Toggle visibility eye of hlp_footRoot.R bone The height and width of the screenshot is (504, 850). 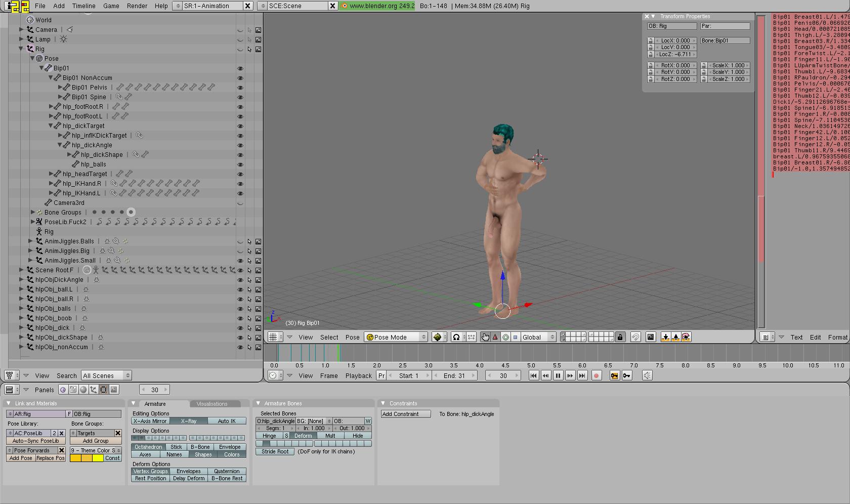pyautogui.click(x=240, y=107)
